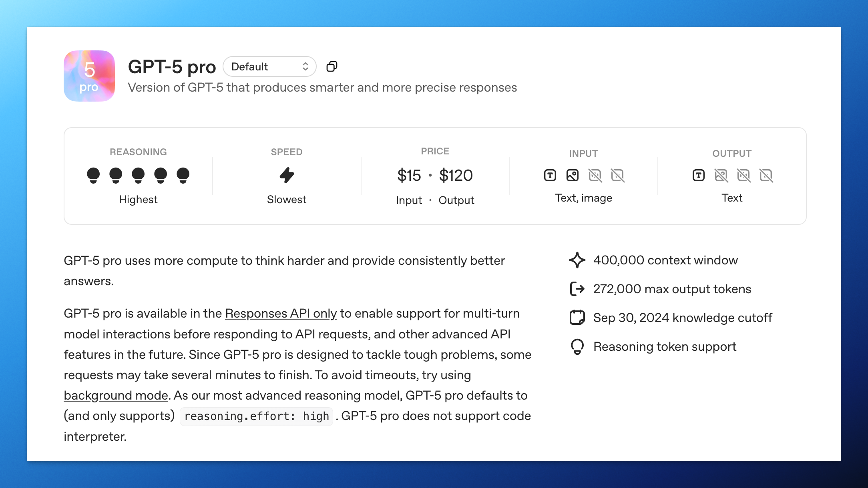The width and height of the screenshot is (868, 488).
Task: Click the reasoning.effort: high code snippet
Action: (x=256, y=416)
